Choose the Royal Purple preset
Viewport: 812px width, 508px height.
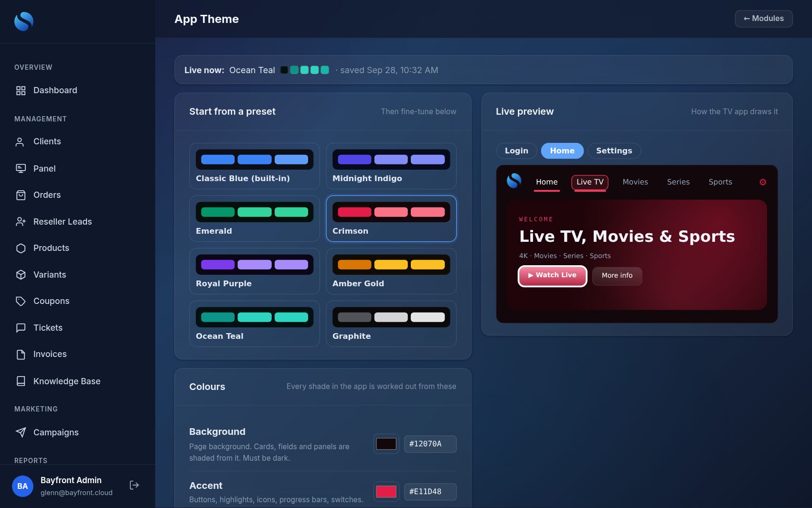tap(254, 271)
